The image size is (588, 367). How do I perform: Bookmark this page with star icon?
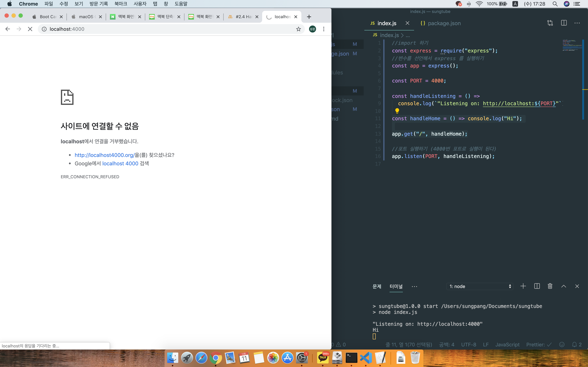298,29
